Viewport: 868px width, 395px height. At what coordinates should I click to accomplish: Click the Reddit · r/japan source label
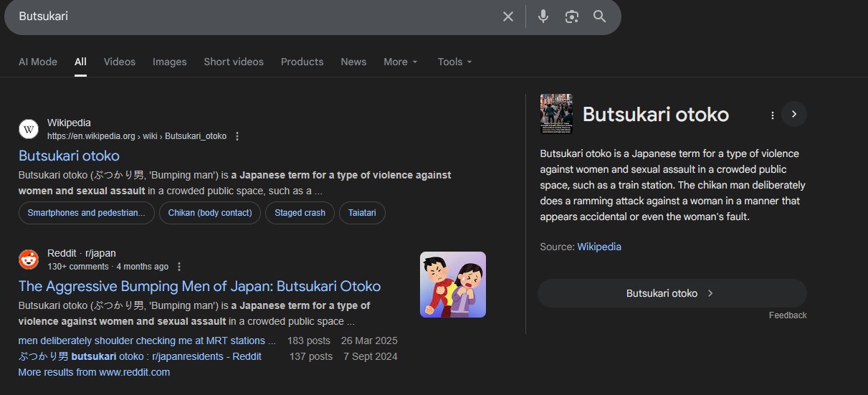point(82,253)
